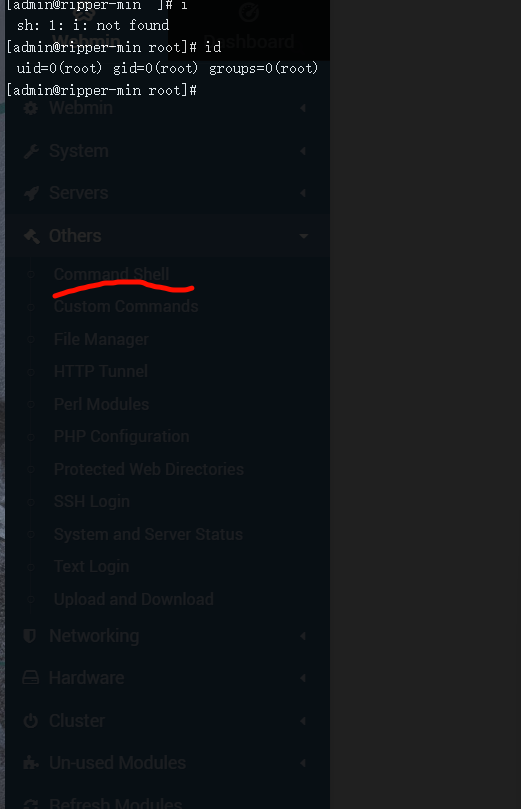The width and height of the screenshot is (521, 809).
Task: Open PHP Configuration
Action: [x=121, y=436]
